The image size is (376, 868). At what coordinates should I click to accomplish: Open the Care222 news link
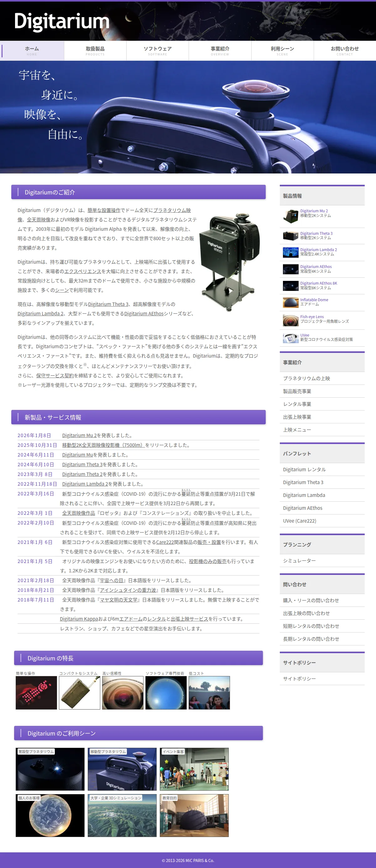coord(165,542)
